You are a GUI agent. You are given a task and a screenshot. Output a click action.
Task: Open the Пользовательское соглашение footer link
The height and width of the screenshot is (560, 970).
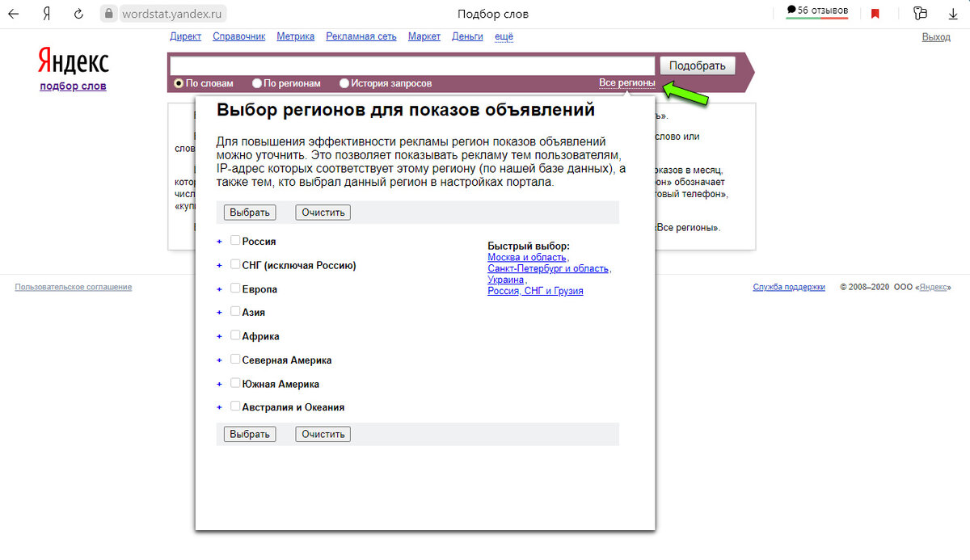pyautogui.click(x=74, y=287)
